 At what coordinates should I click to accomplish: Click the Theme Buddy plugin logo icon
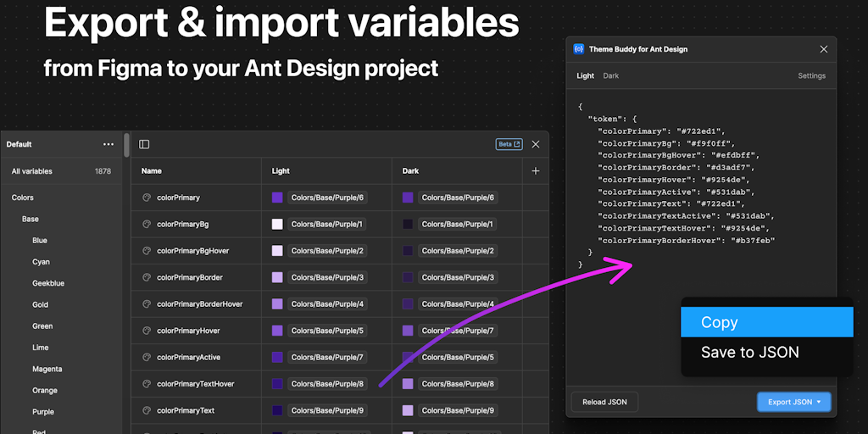point(579,49)
